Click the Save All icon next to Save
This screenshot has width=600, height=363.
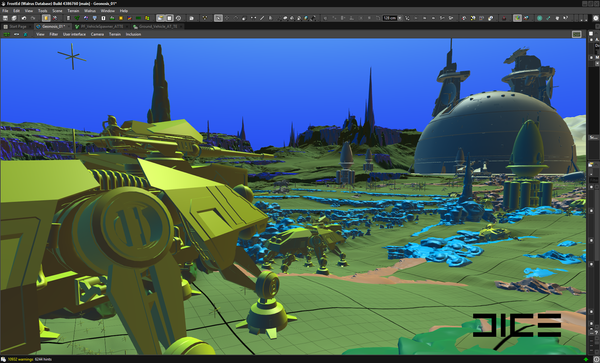pos(14,18)
